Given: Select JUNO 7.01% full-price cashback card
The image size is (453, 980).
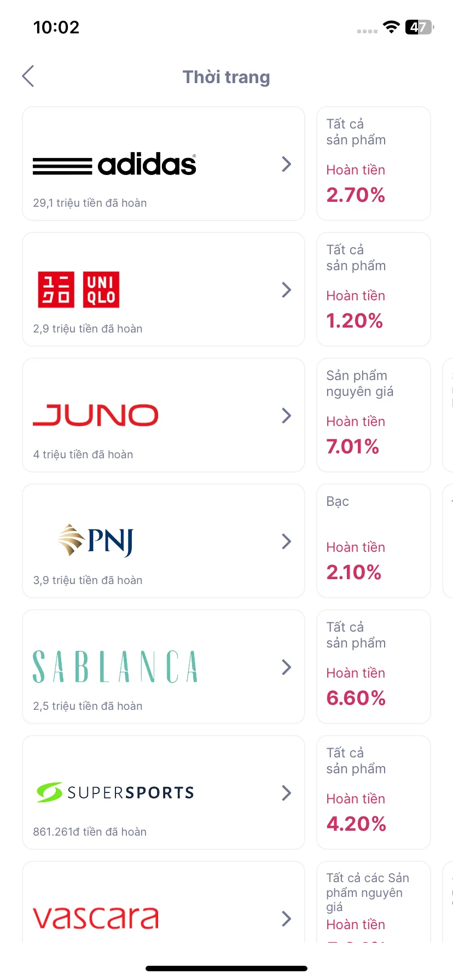Looking at the screenshot, I should click(x=374, y=415).
